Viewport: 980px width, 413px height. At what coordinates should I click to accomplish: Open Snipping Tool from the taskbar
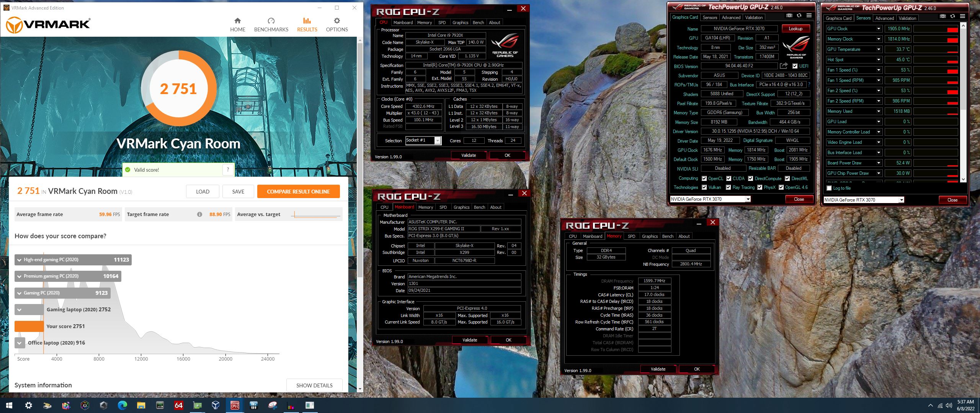click(272, 405)
